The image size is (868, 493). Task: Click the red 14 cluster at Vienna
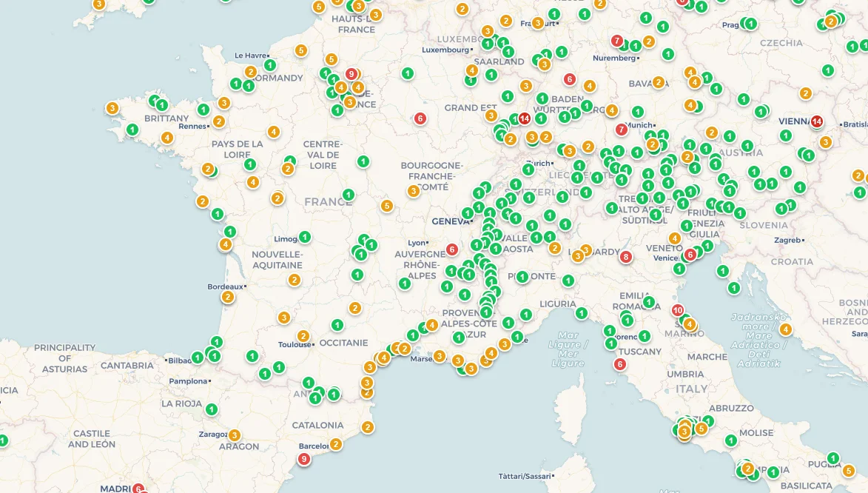coord(817,121)
